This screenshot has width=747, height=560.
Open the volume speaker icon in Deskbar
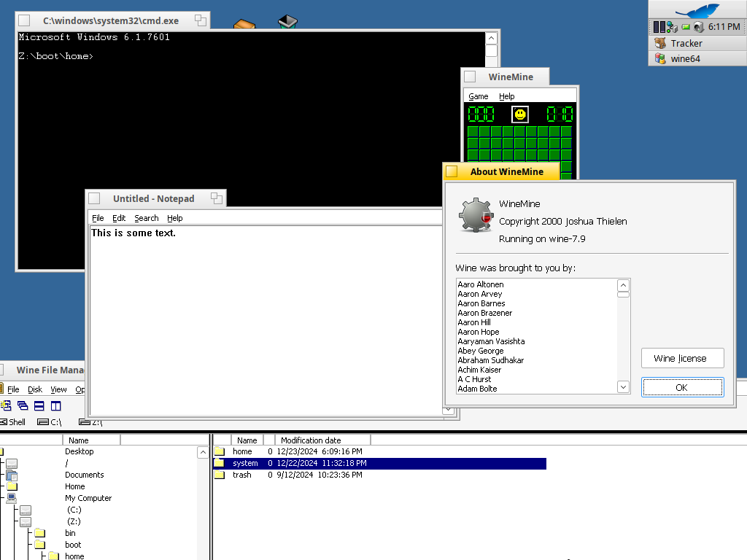point(698,27)
